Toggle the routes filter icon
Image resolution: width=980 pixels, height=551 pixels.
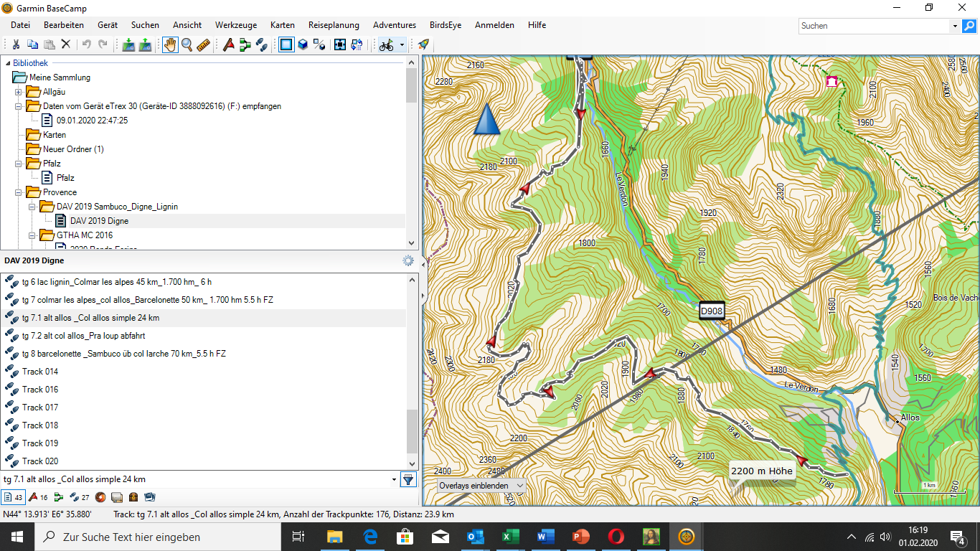[x=59, y=496]
